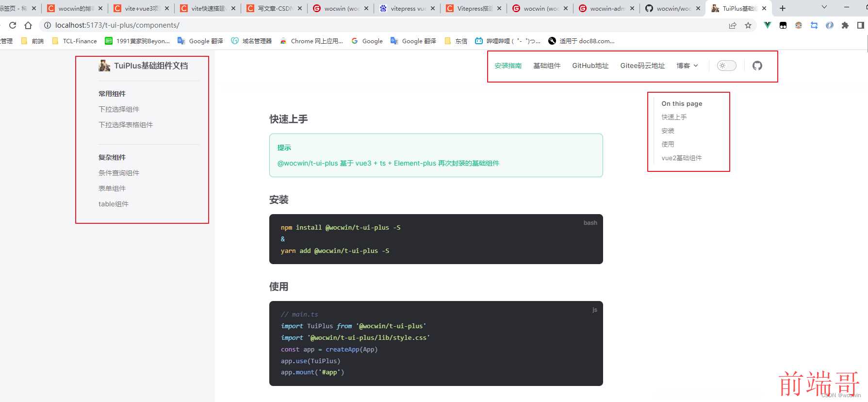The height and width of the screenshot is (402, 868).
Task: Open 下拉选择组件 in the sidebar
Action: 119,109
